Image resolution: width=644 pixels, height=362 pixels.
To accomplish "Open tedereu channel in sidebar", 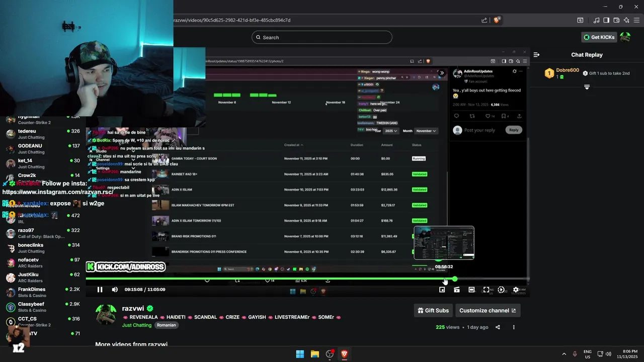I will pyautogui.click(x=43, y=134).
